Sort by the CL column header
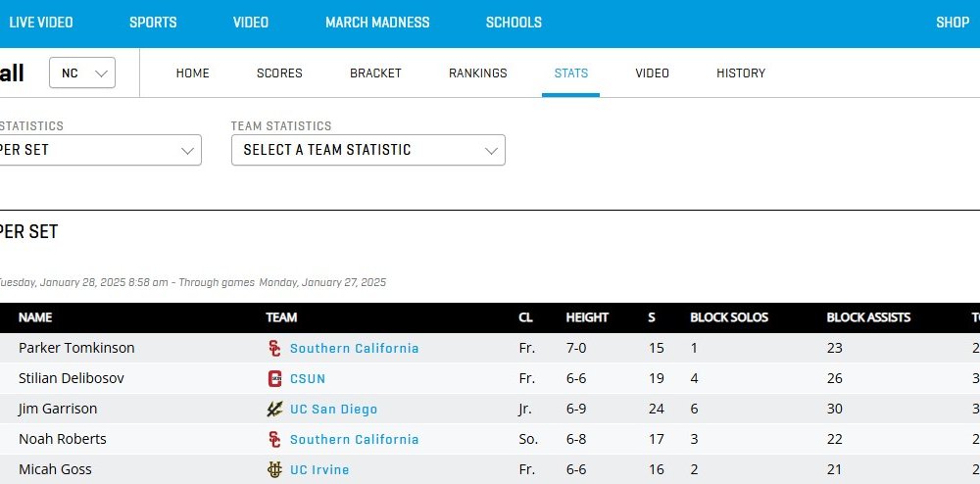 tap(525, 317)
